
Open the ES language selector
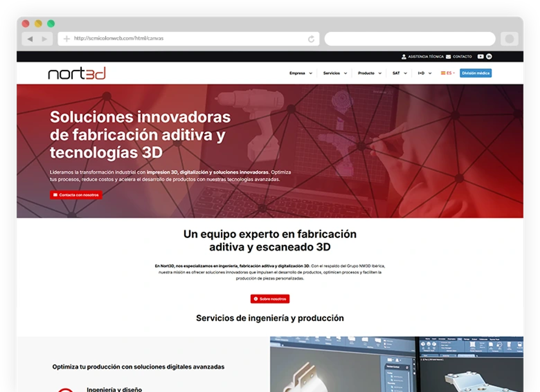(448, 73)
